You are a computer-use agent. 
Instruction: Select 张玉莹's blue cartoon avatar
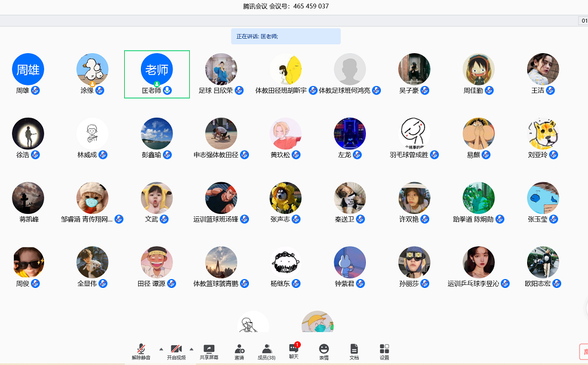(543, 198)
